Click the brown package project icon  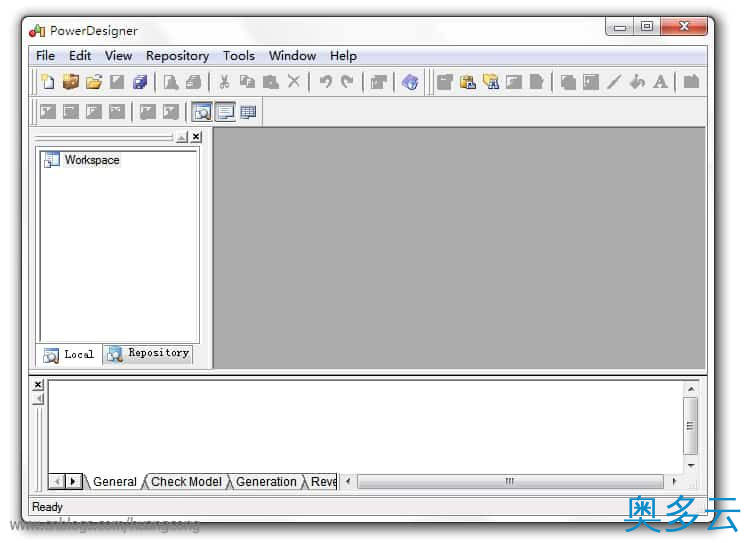(x=71, y=82)
